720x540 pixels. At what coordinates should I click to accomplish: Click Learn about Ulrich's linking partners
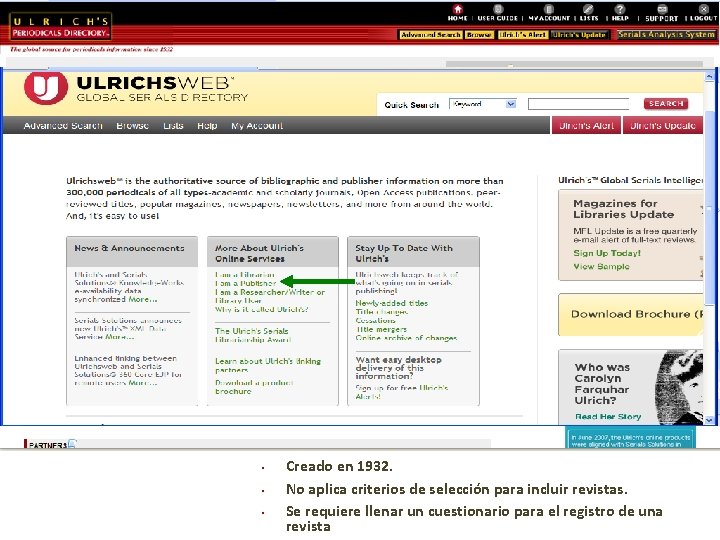(x=268, y=365)
